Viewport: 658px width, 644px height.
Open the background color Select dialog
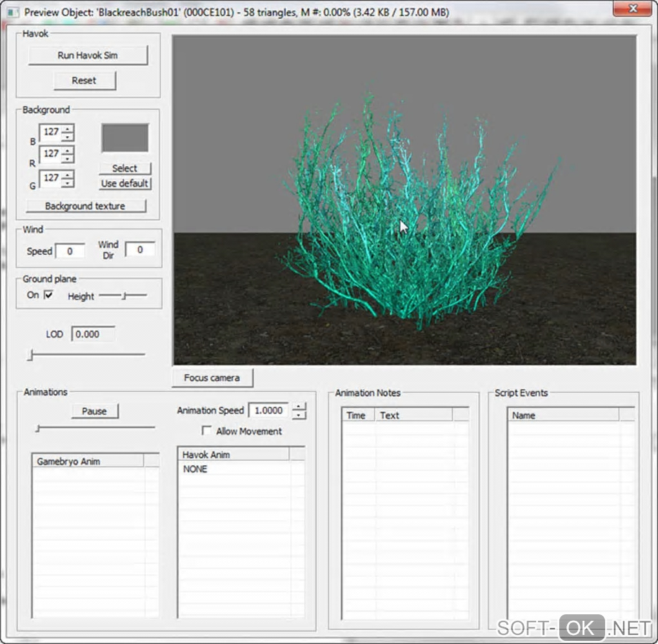tap(125, 168)
